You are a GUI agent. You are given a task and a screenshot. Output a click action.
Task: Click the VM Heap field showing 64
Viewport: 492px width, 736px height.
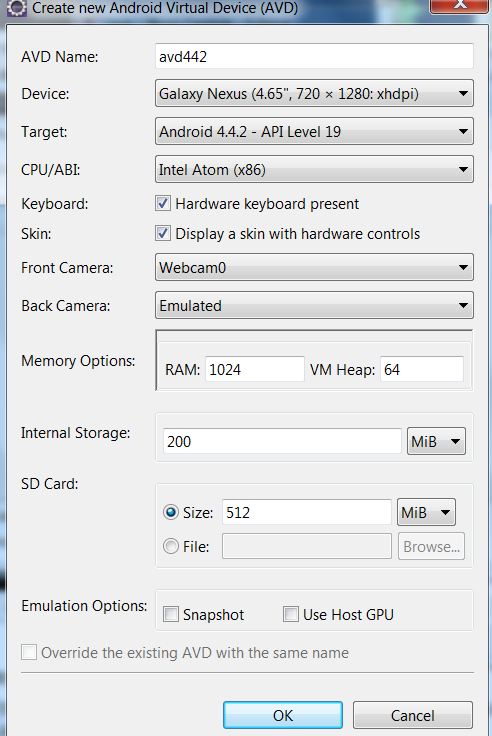422,369
